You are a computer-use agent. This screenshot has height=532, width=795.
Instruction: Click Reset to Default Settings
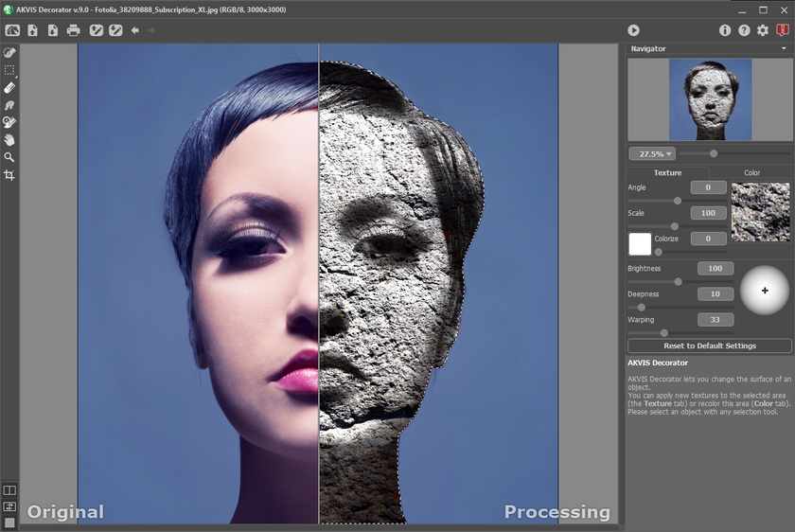coord(710,346)
